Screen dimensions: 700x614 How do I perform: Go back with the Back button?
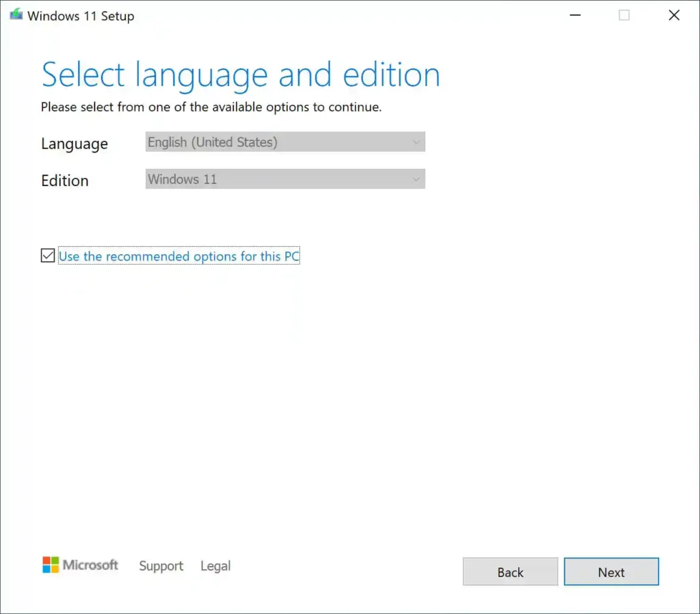[x=510, y=572]
